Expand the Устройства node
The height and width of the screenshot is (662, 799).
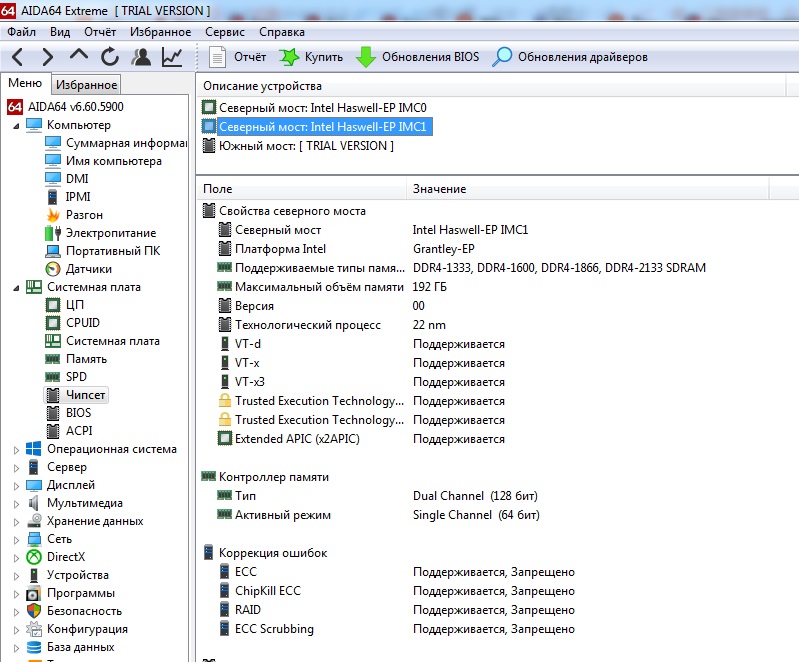pos(16,576)
